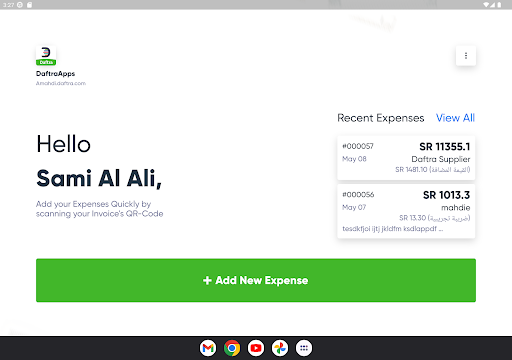Open expense #000057 card
This screenshot has width=512, height=360.
click(x=406, y=158)
